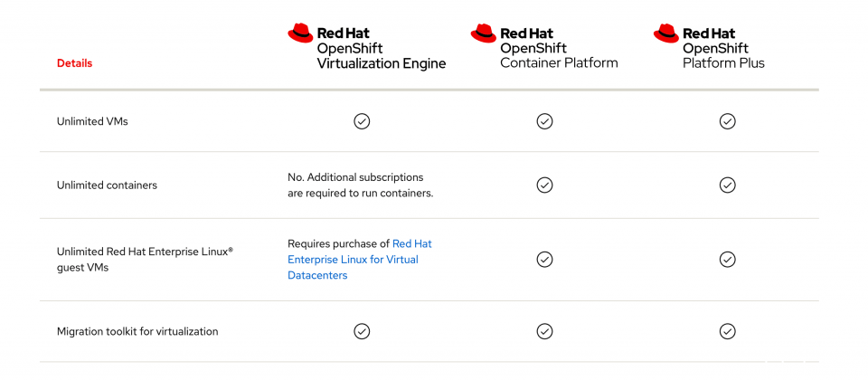This screenshot has width=868, height=380.
Task: Click Unlimited containers checkmark for Container Platform
Action: (544, 185)
